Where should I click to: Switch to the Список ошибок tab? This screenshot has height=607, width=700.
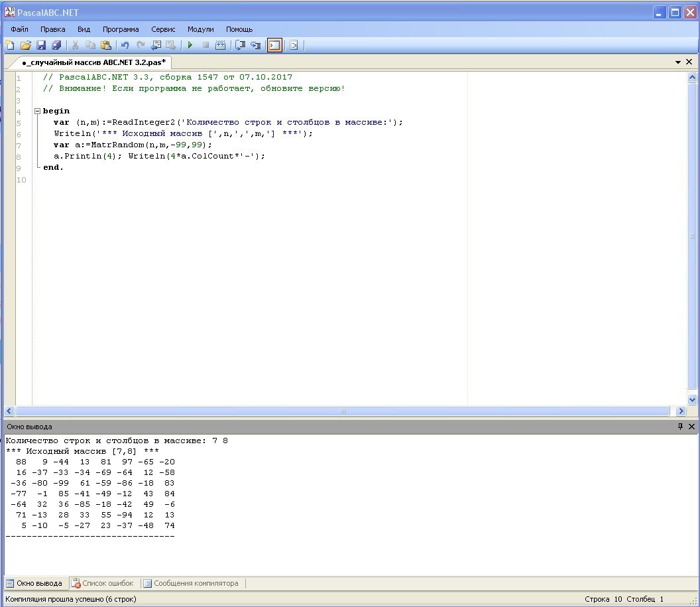coord(103,583)
